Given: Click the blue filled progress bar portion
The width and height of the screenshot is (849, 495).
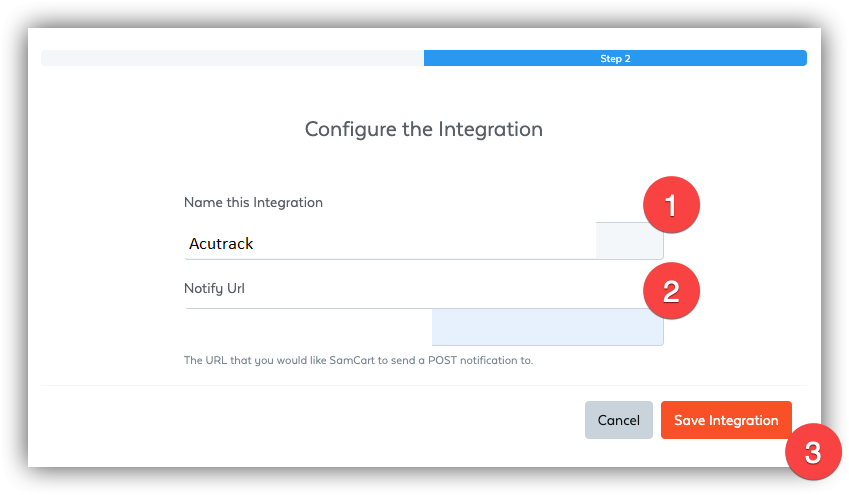Looking at the screenshot, I should [615, 58].
